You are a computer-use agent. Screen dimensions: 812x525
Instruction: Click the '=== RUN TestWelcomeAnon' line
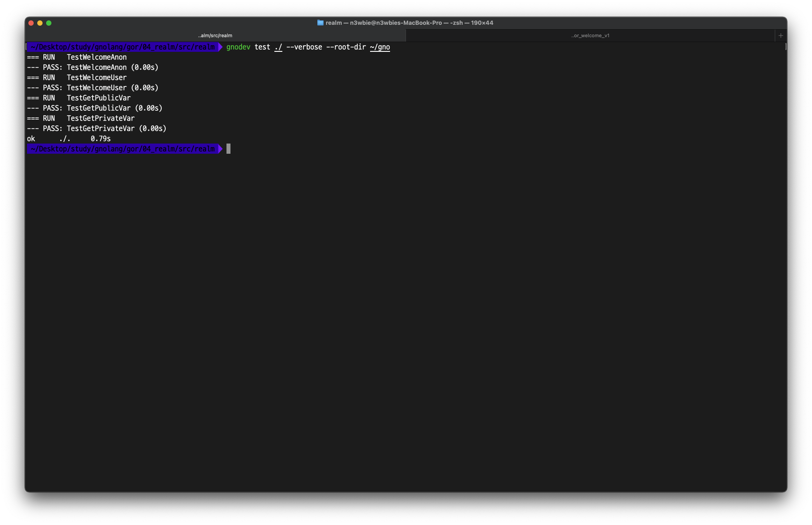(x=77, y=57)
